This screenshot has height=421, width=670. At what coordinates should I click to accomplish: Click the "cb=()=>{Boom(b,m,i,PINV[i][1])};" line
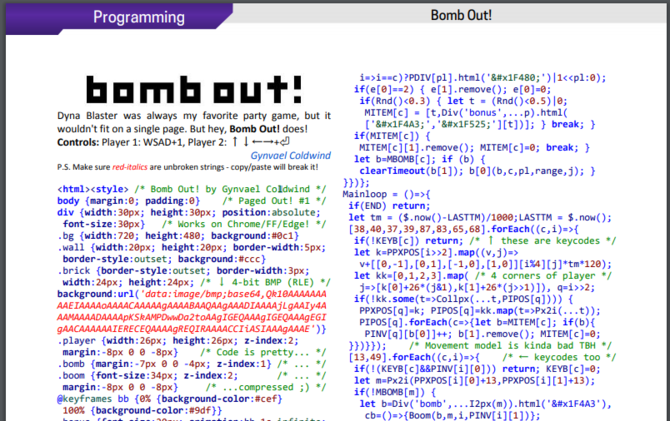click(x=452, y=416)
